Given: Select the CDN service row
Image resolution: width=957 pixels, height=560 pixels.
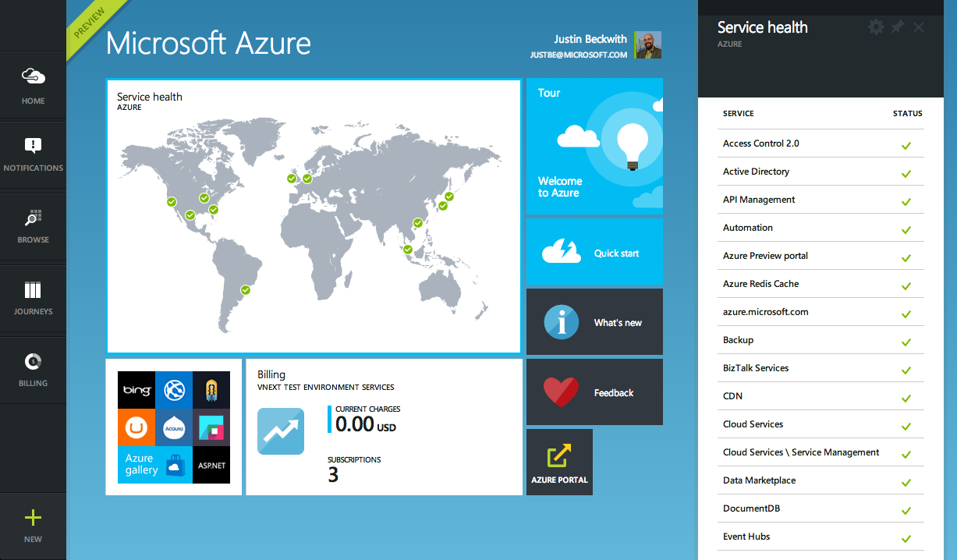Looking at the screenshot, I should click(821, 396).
